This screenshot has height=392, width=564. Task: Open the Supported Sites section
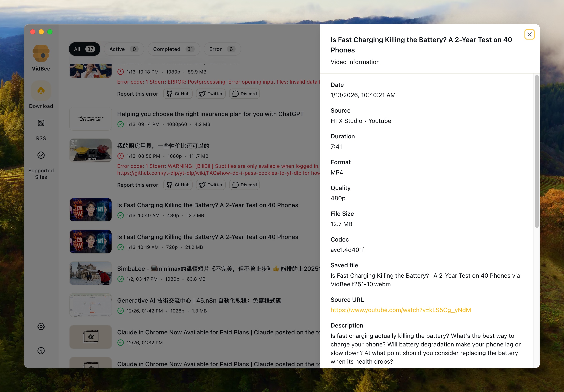[x=41, y=155]
